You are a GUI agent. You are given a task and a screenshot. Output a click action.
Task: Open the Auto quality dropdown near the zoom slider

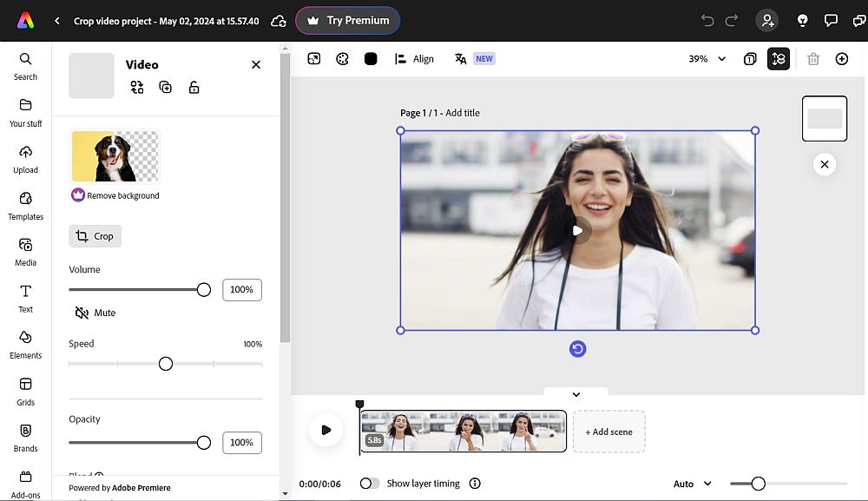pyautogui.click(x=691, y=483)
